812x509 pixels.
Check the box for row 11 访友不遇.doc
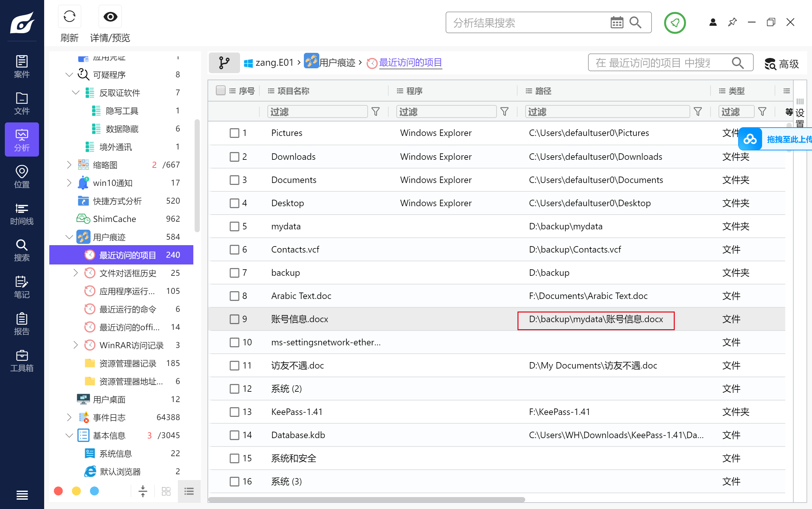pyautogui.click(x=234, y=365)
